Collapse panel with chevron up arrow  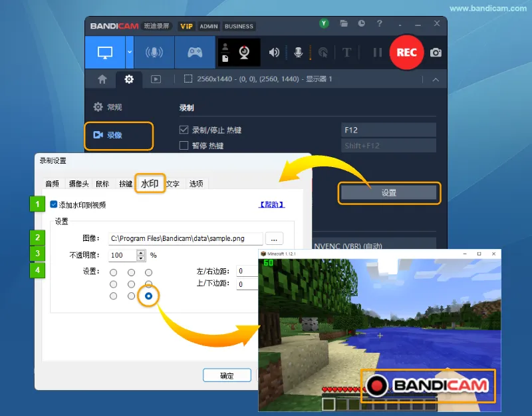tap(436, 80)
